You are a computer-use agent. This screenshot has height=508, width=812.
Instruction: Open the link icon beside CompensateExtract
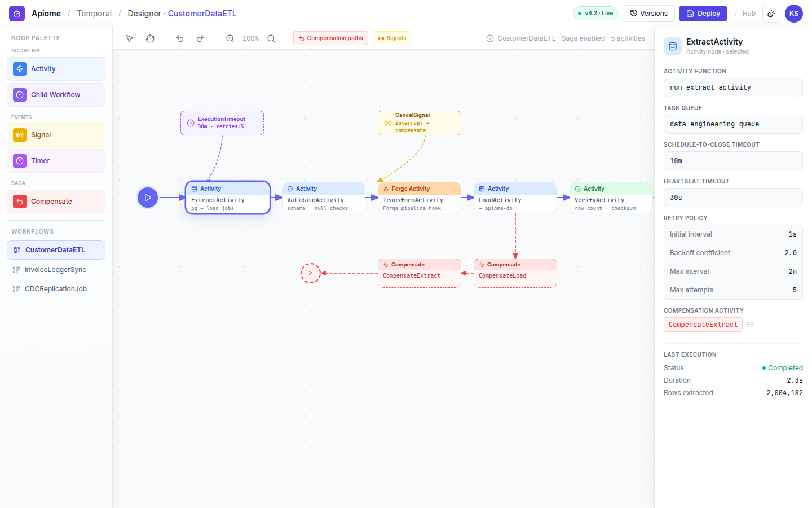pyautogui.click(x=750, y=325)
